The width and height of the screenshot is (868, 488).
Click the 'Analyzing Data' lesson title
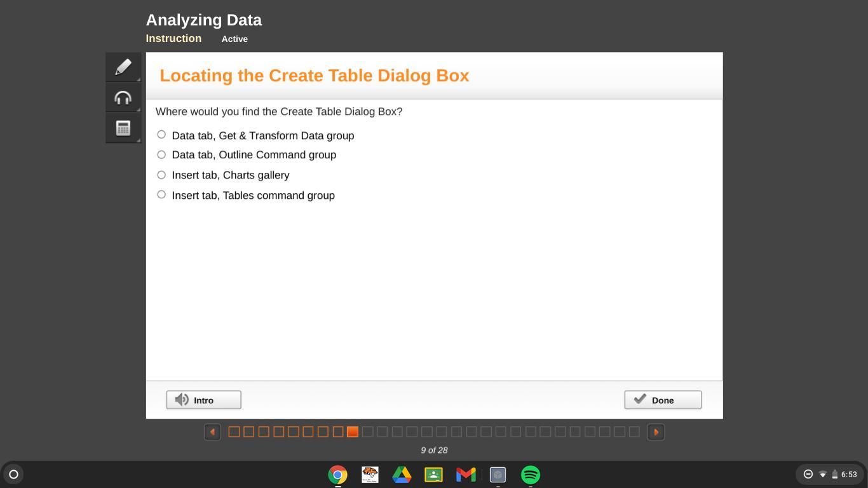click(x=204, y=20)
